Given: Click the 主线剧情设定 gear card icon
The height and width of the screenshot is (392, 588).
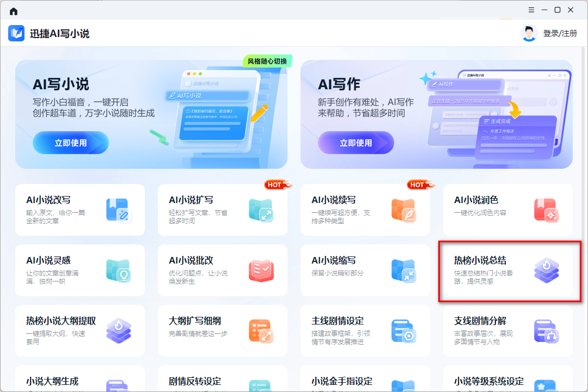Looking at the screenshot, I should (403, 331).
